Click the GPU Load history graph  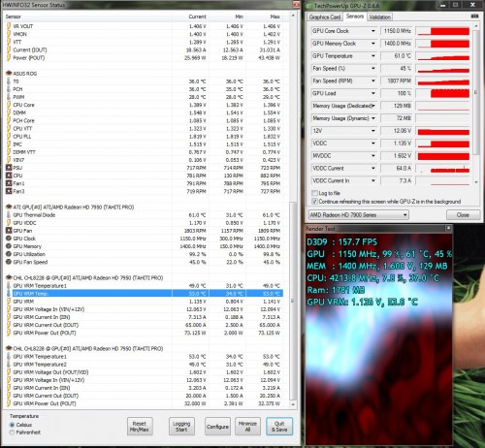click(x=443, y=93)
